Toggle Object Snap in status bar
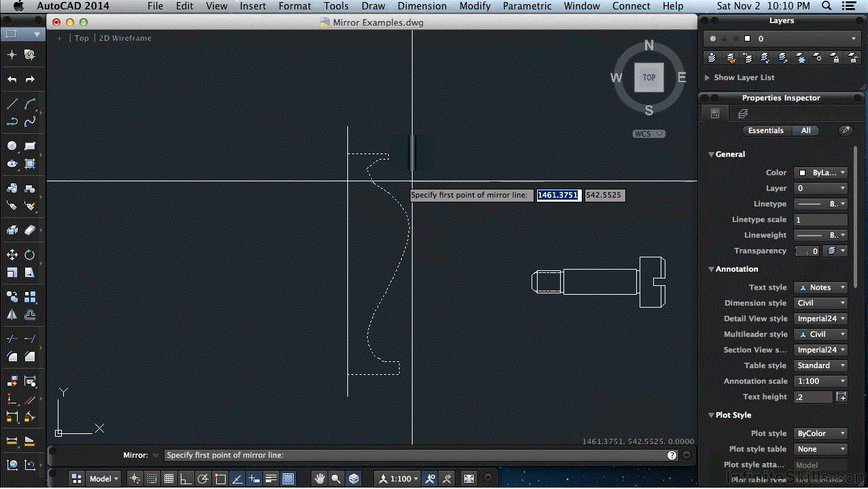Viewport: 868px width, 489px height. tap(220, 479)
